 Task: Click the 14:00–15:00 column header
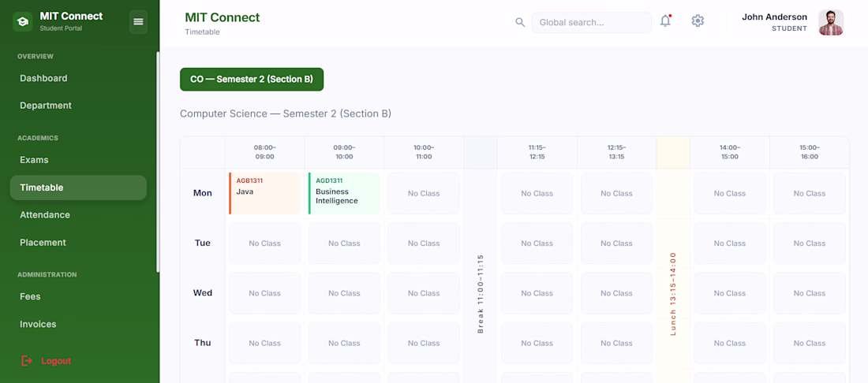click(730, 152)
